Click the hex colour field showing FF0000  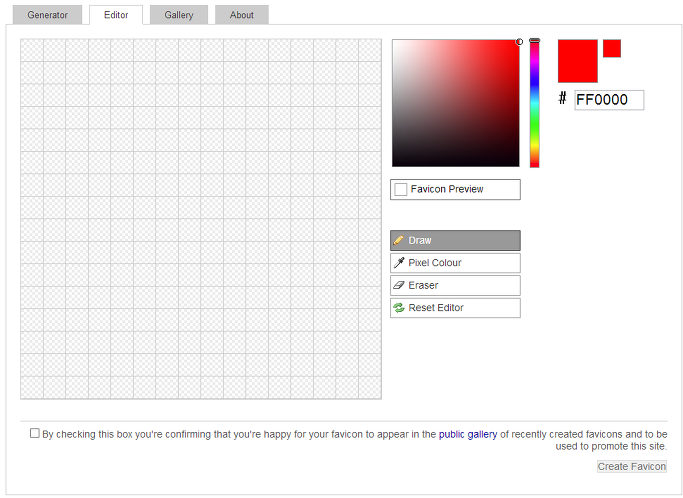pos(609,100)
